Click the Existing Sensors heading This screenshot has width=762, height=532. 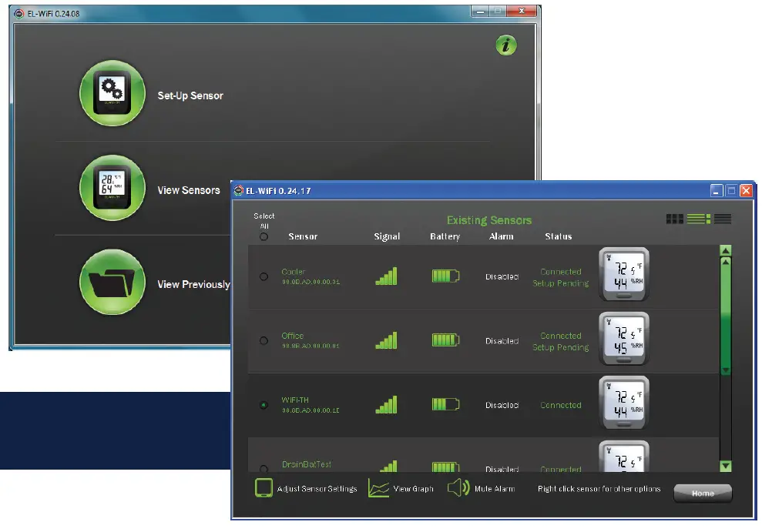[489, 220]
